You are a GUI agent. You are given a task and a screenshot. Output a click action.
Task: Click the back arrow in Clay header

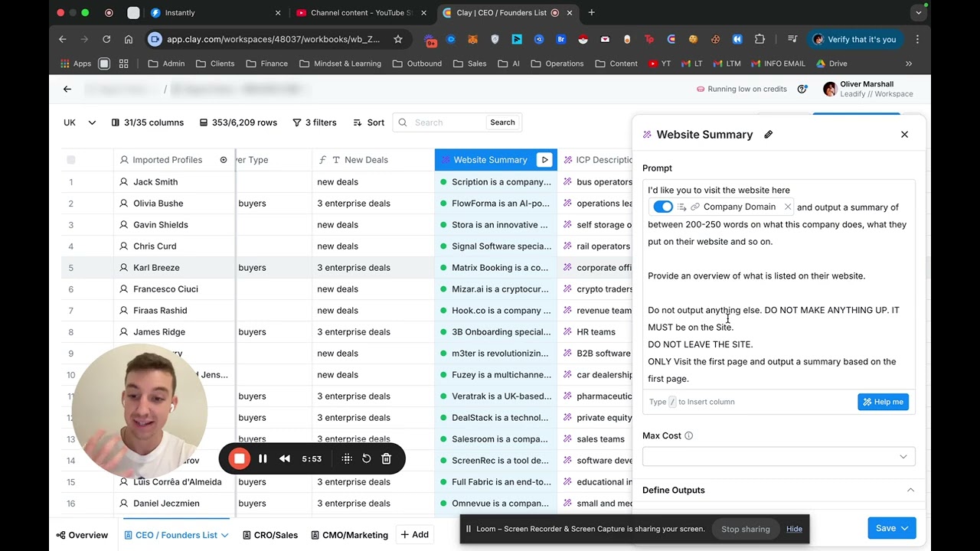[67, 89]
